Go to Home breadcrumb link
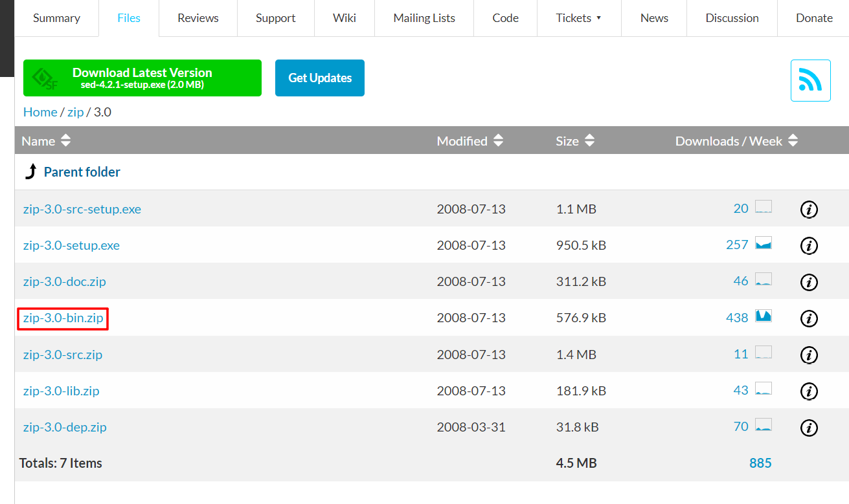The width and height of the screenshot is (849, 504). (x=40, y=112)
